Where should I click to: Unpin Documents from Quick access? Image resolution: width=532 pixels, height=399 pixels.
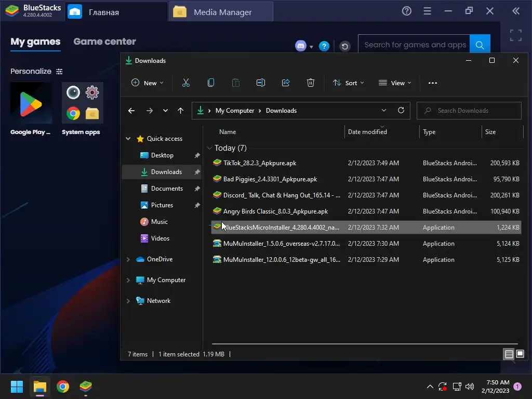point(197,189)
